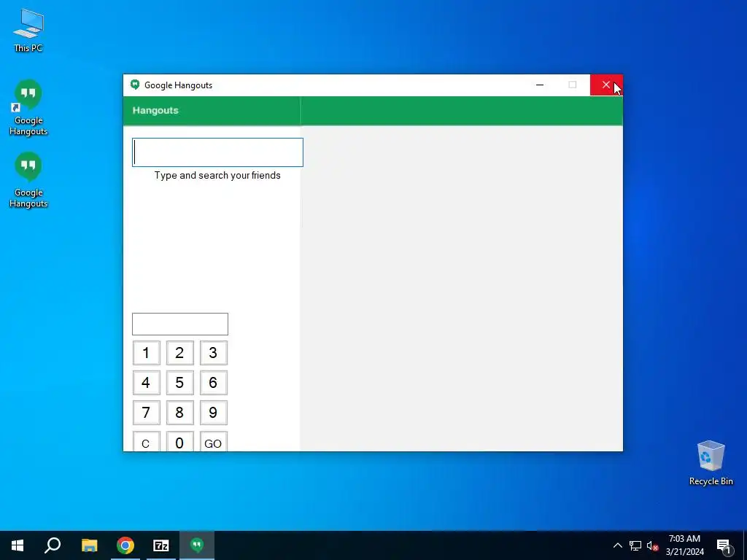This screenshot has width=747, height=560.
Task: Click the Hangouts header label
Action: coord(155,111)
